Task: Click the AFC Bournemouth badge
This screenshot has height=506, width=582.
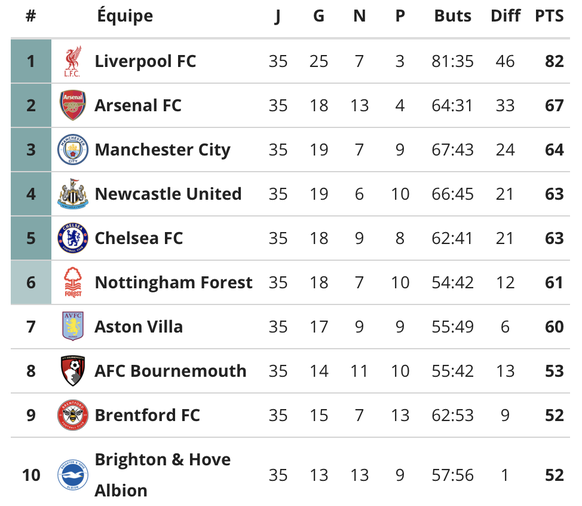Action: click(73, 370)
